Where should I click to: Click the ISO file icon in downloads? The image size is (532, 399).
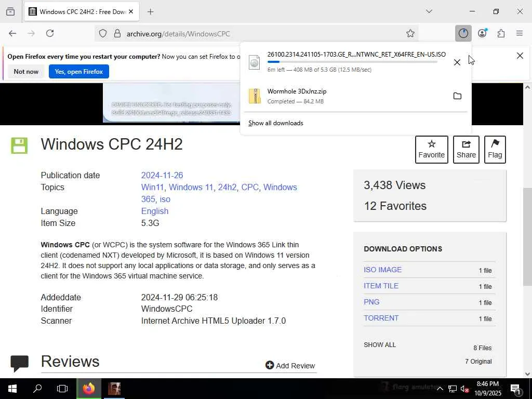pos(254,62)
